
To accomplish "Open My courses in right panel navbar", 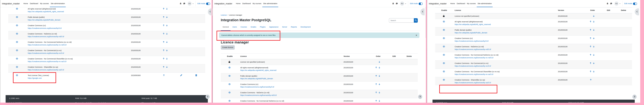I will coord(471,4).
